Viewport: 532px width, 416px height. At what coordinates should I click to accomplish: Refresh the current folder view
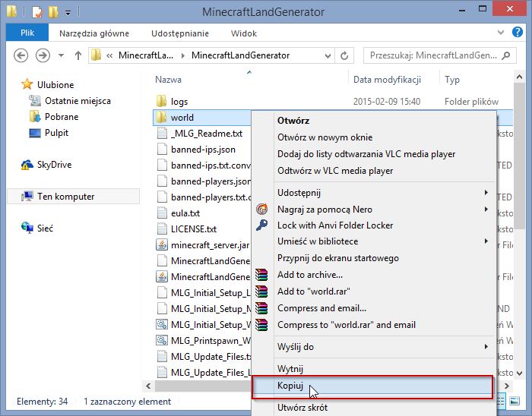344,55
